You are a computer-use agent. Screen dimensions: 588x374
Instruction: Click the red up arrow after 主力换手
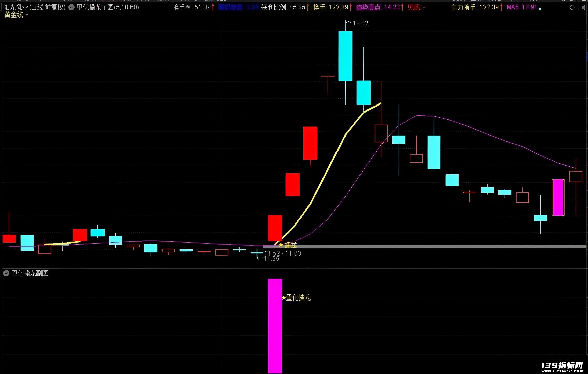pyautogui.click(x=501, y=8)
